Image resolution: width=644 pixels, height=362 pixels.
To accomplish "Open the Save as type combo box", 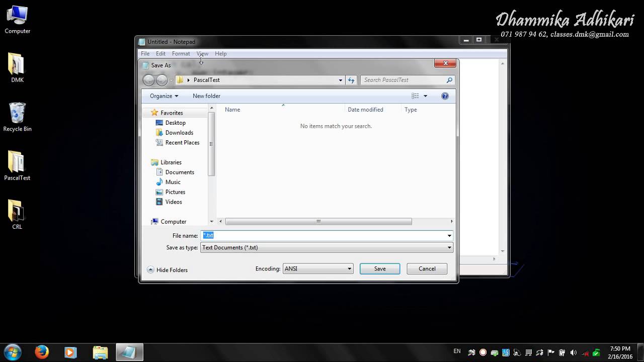I will tap(327, 247).
